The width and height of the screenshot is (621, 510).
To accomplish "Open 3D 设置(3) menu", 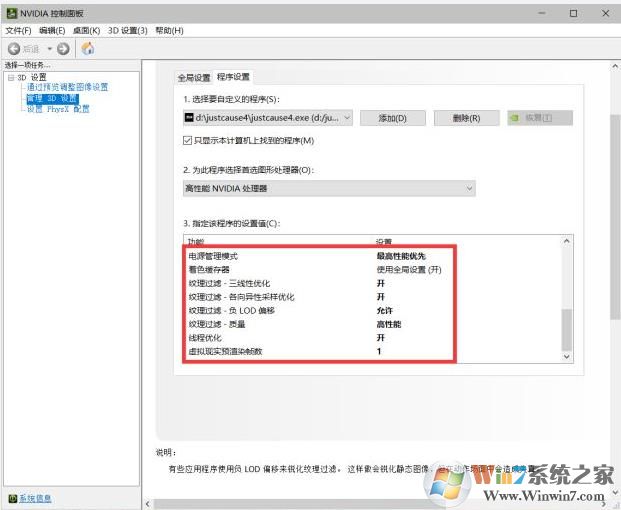I will click(x=128, y=30).
